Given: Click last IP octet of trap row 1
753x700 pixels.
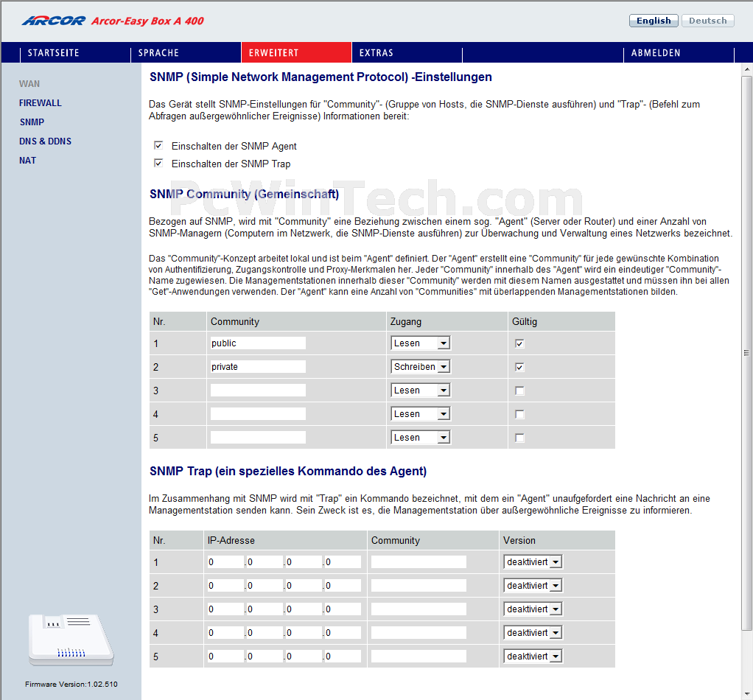Looking at the screenshot, I should point(343,561).
